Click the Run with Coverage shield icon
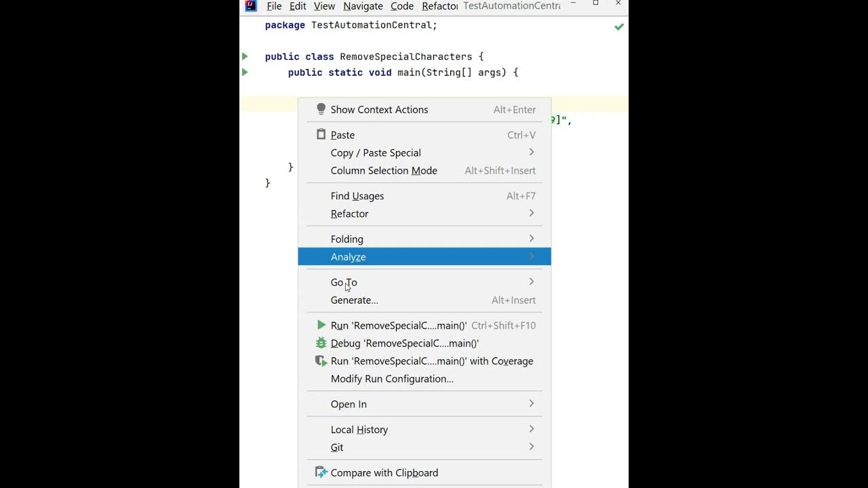Image resolution: width=868 pixels, height=488 pixels. point(321,361)
